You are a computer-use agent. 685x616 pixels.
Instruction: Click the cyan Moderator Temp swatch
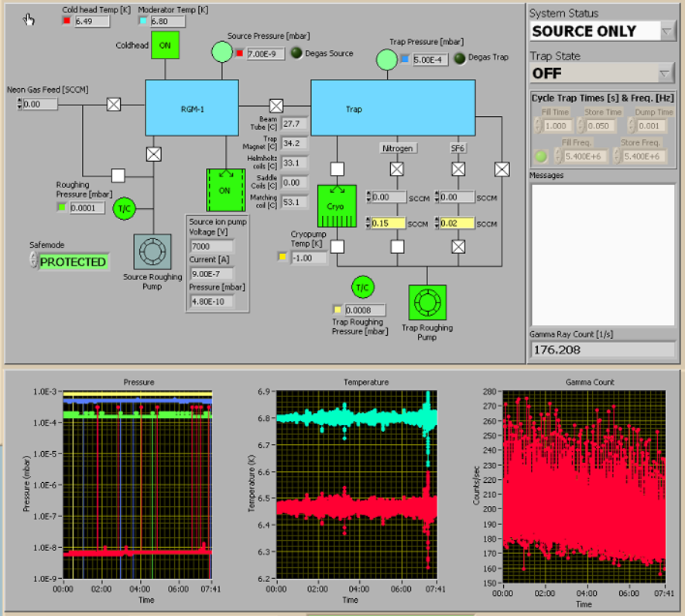click(x=142, y=21)
